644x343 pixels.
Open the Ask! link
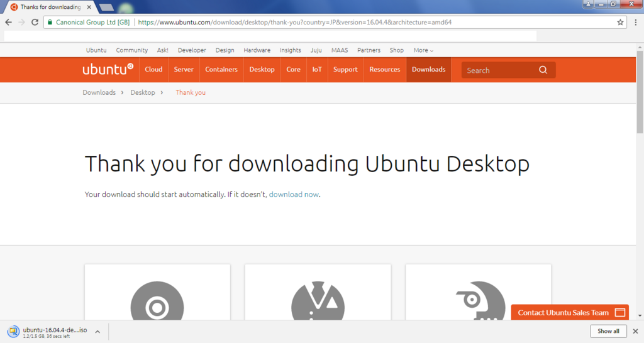click(x=163, y=50)
